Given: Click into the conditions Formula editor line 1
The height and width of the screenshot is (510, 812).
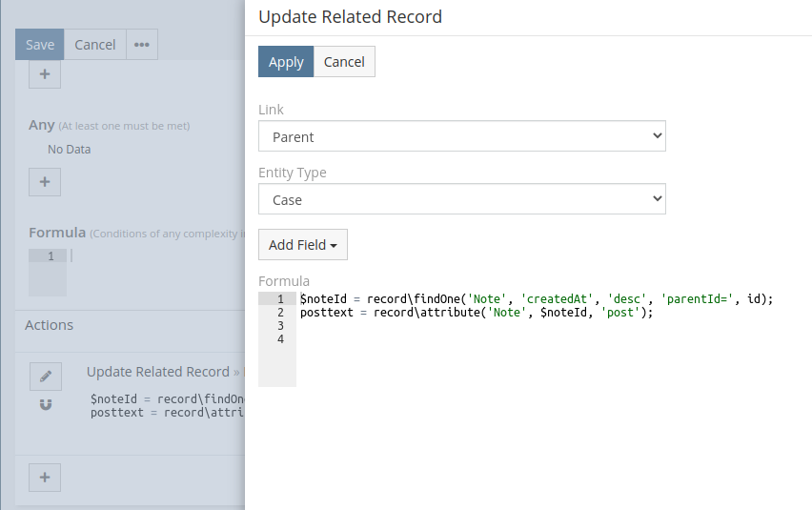Looking at the screenshot, I should pos(152,255).
